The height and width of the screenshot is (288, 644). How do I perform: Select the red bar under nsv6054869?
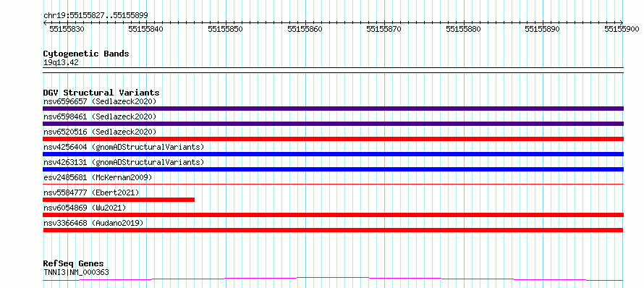pos(333,215)
